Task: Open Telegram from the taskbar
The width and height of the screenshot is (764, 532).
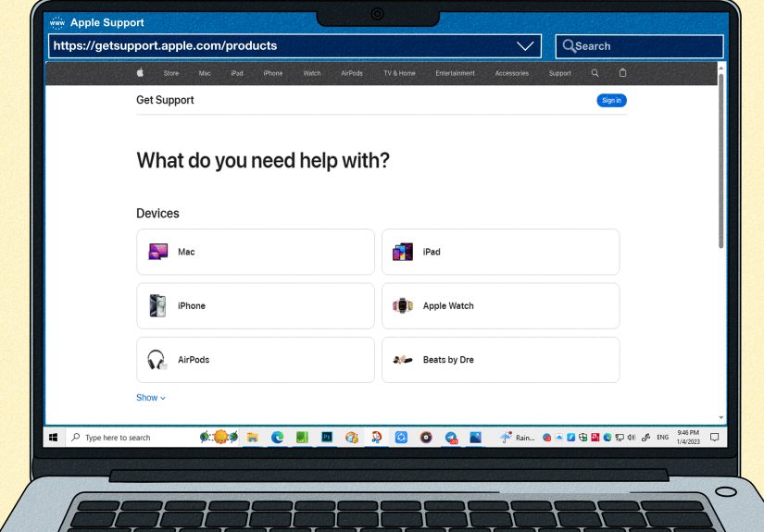Action: tap(451, 438)
